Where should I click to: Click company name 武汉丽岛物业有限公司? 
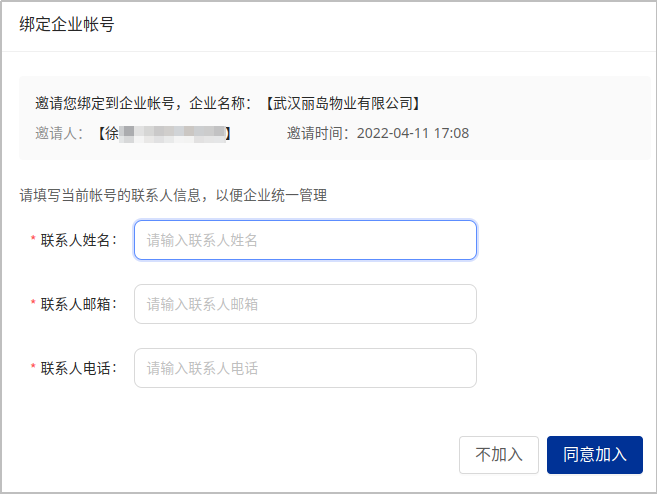point(343,103)
